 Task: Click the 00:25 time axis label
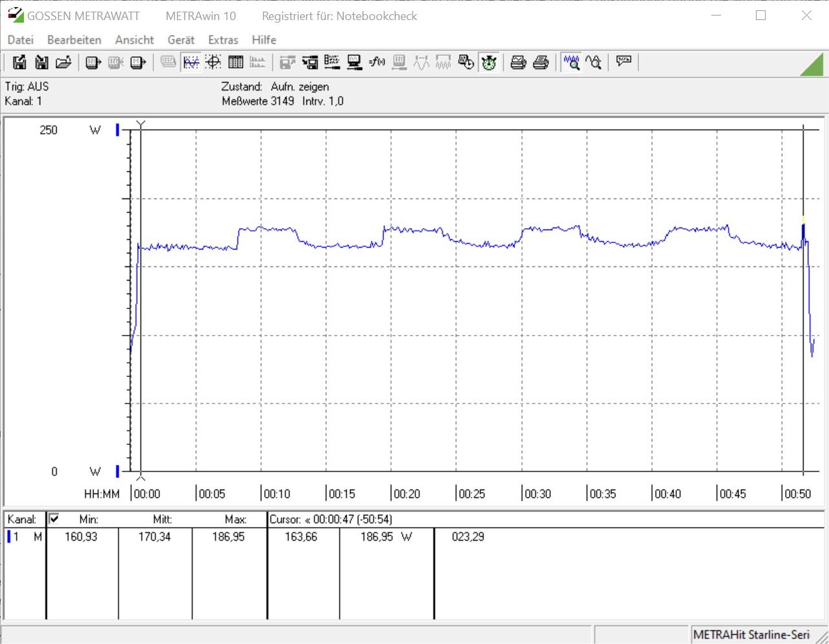471,494
